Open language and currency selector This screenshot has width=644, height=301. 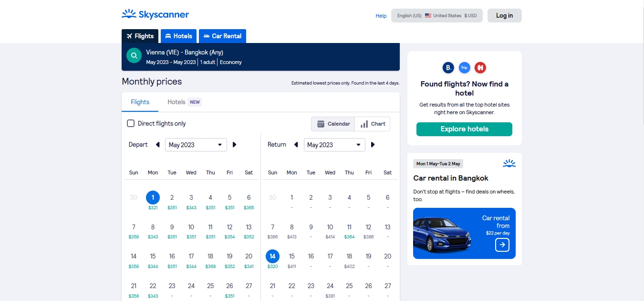(x=437, y=16)
